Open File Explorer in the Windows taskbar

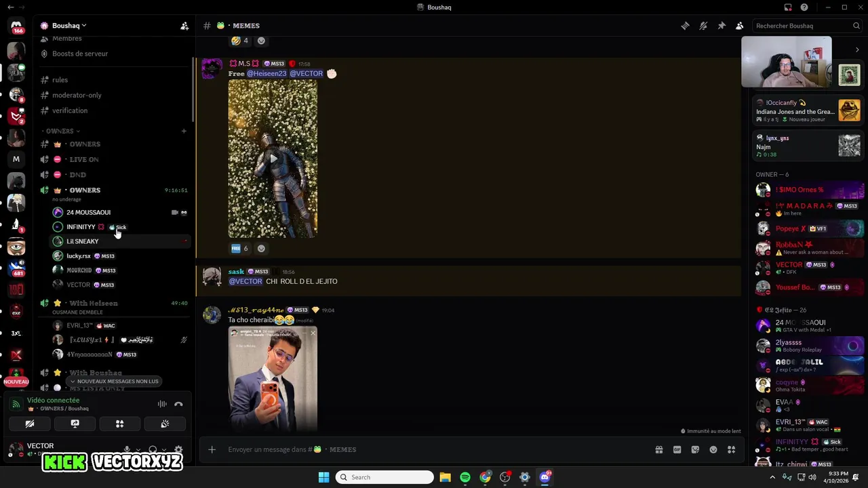(445, 477)
